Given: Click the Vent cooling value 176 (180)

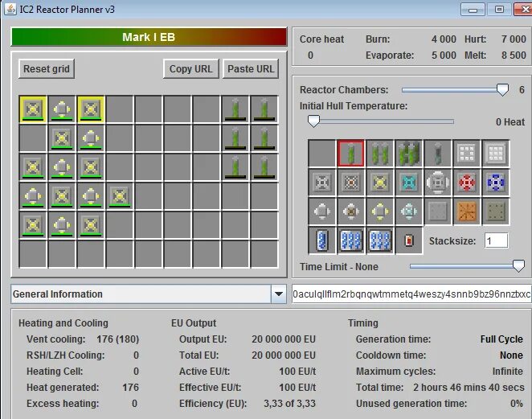Looking at the screenshot, I should [118, 339].
